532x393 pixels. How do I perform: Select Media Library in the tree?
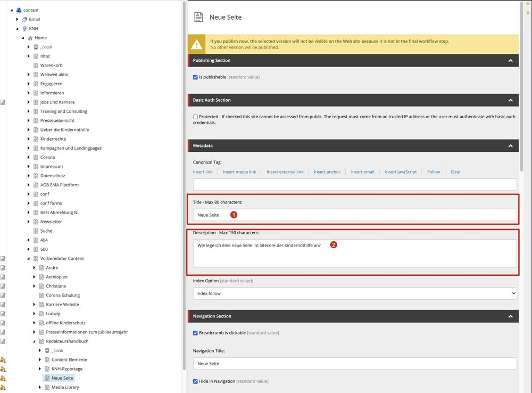65,387
